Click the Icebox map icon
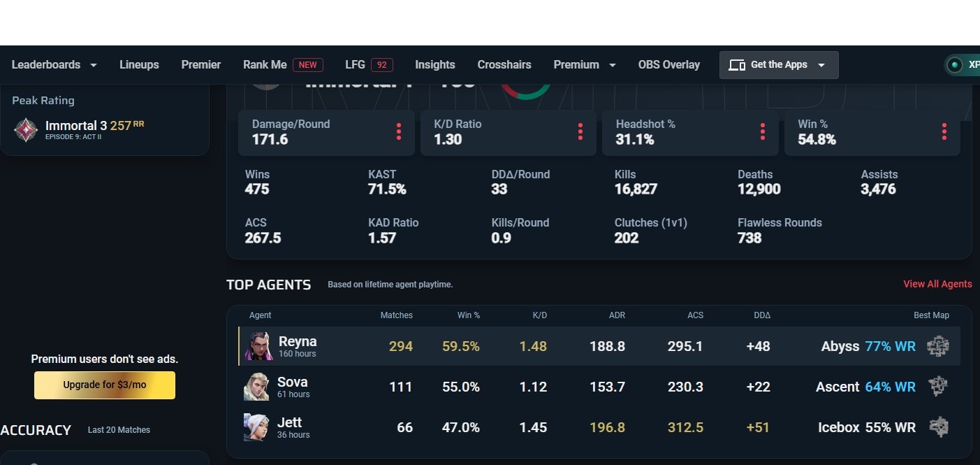The height and width of the screenshot is (465, 980). [x=937, y=427]
